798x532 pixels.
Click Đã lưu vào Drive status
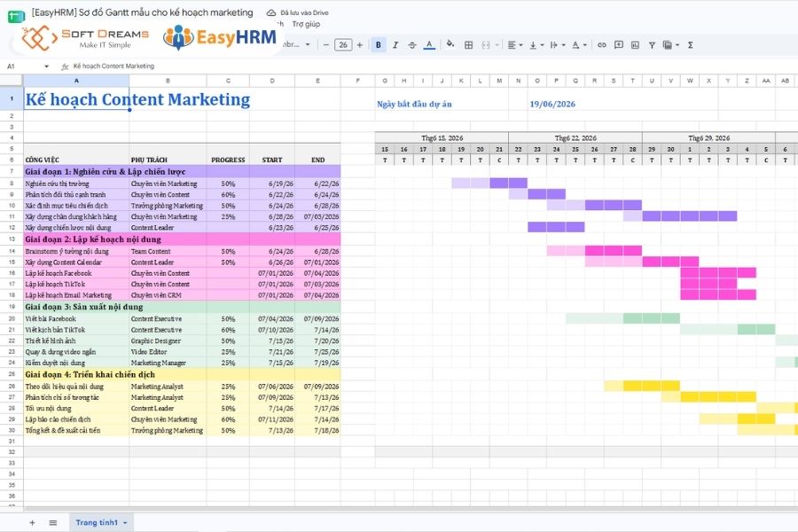point(304,12)
